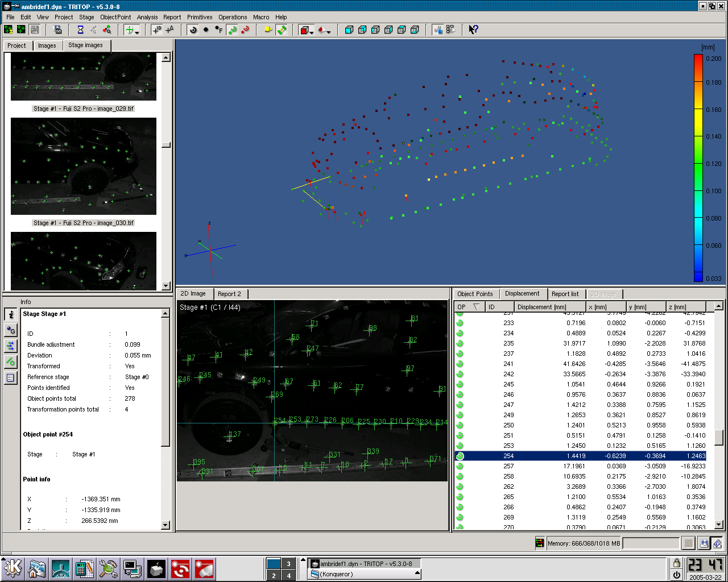Open the blue list report icon in Info panel
Image resolution: width=728 pixels, height=582 pixels.
[x=10, y=377]
